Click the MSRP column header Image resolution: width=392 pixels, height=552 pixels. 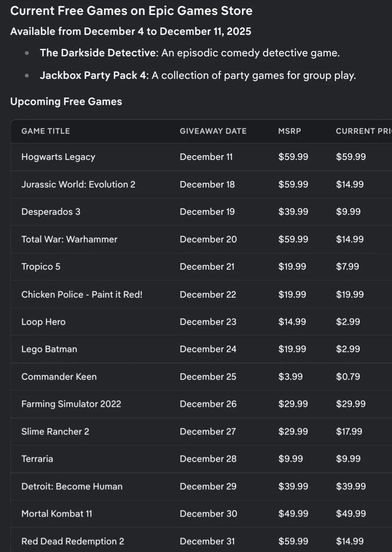[x=289, y=131]
